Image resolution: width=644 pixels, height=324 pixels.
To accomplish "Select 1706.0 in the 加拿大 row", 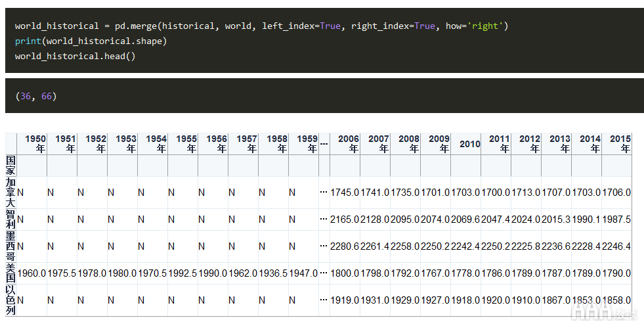I will (616, 193).
